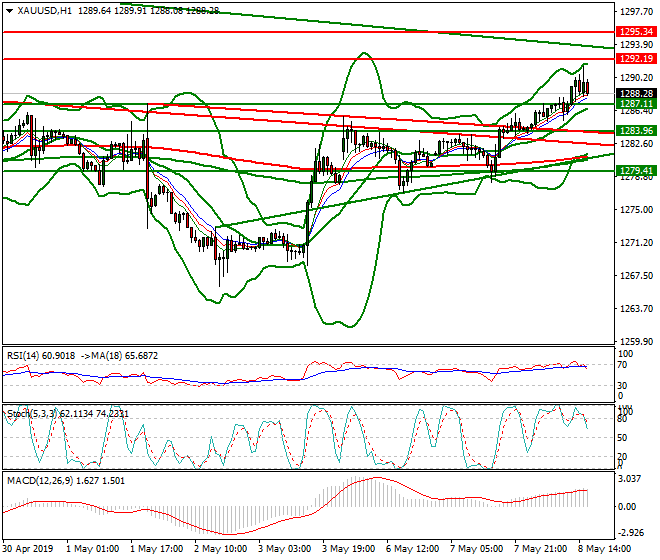The width and height of the screenshot is (660, 560).
Task: Click the 6 May 12:00 time axis label
Action: click(x=412, y=549)
